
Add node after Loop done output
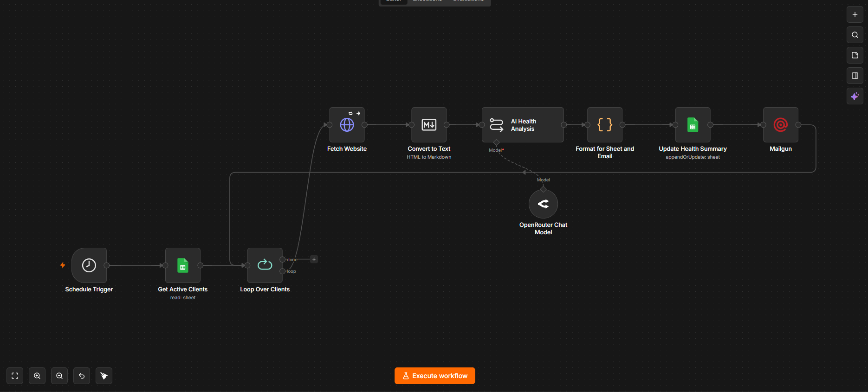[x=314, y=259]
